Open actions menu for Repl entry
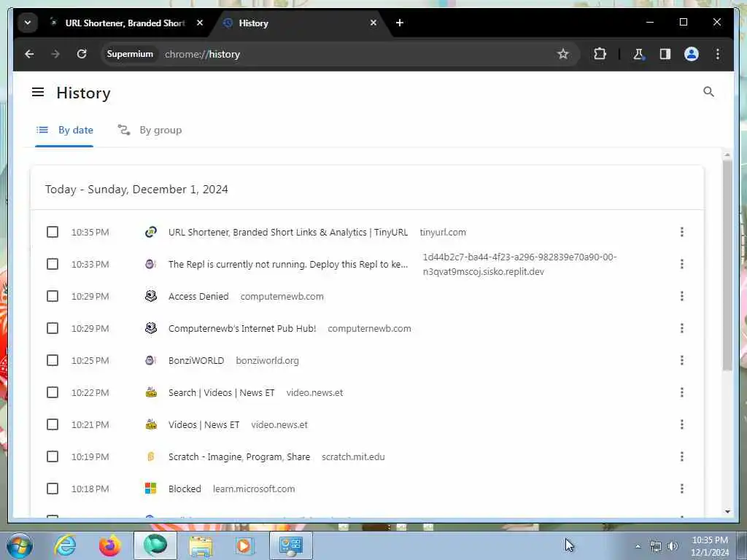Image resolution: width=747 pixels, height=560 pixels. 682,264
